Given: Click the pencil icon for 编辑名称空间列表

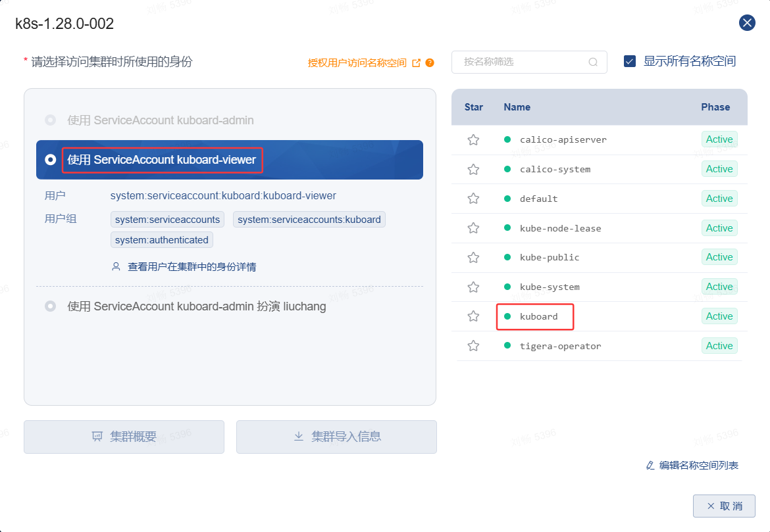Looking at the screenshot, I should (x=650, y=466).
